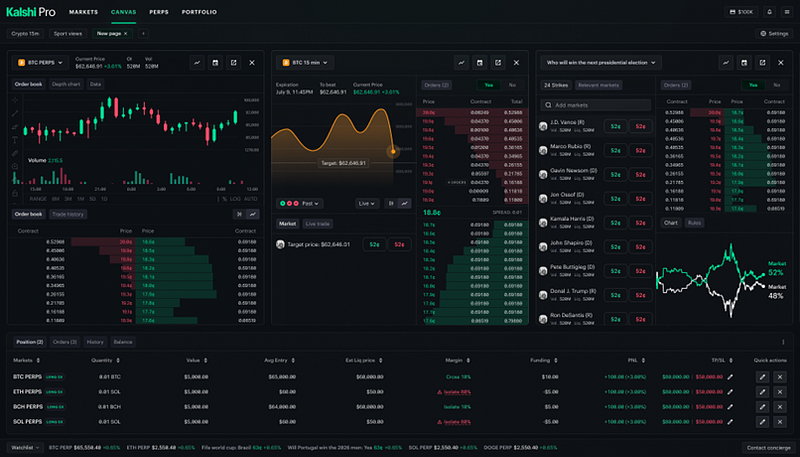Click the orange price point on BTC chart

[393, 151]
